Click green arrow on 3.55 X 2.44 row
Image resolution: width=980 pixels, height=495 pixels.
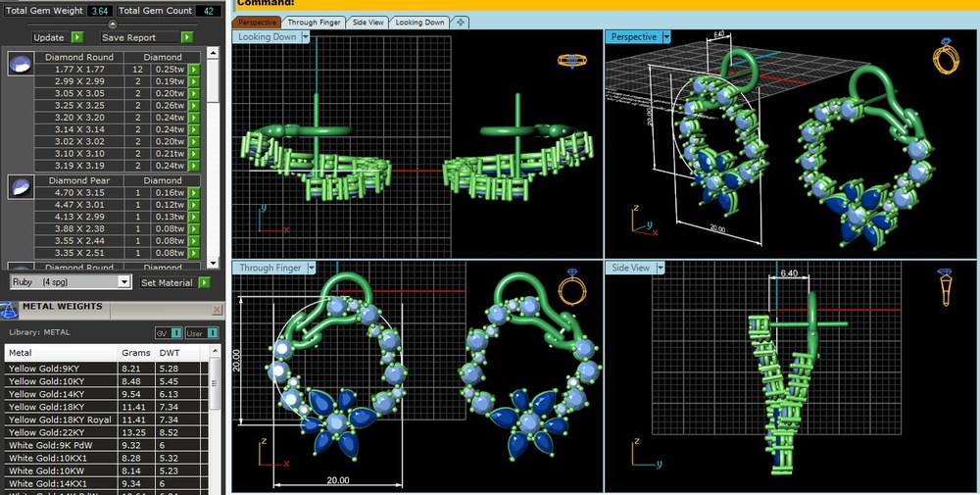click(194, 241)
